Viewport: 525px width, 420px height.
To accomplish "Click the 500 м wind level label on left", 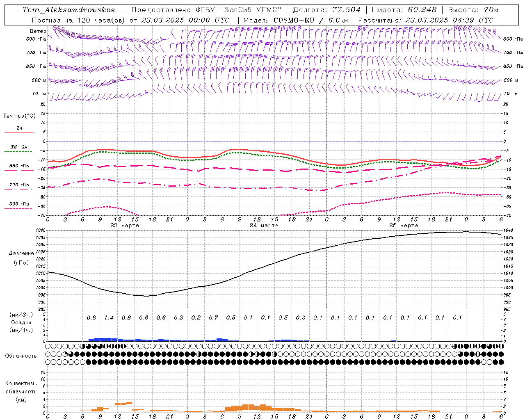I will coord(39,80).
